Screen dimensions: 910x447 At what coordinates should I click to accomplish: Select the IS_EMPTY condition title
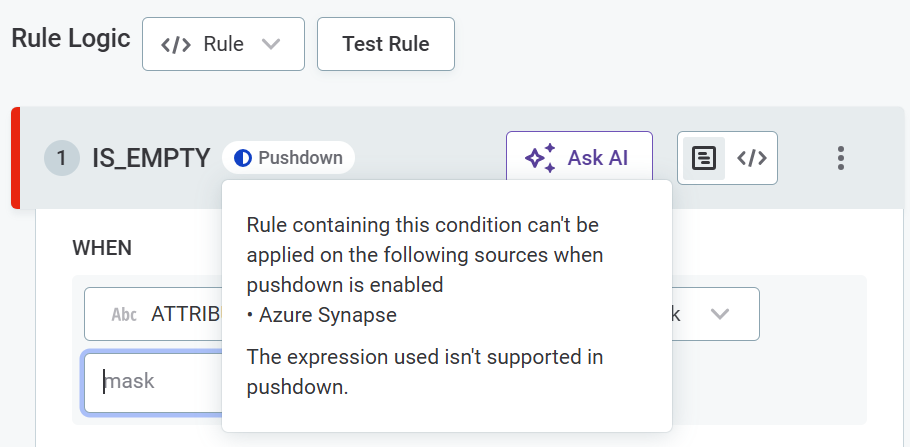coord(151,158)
